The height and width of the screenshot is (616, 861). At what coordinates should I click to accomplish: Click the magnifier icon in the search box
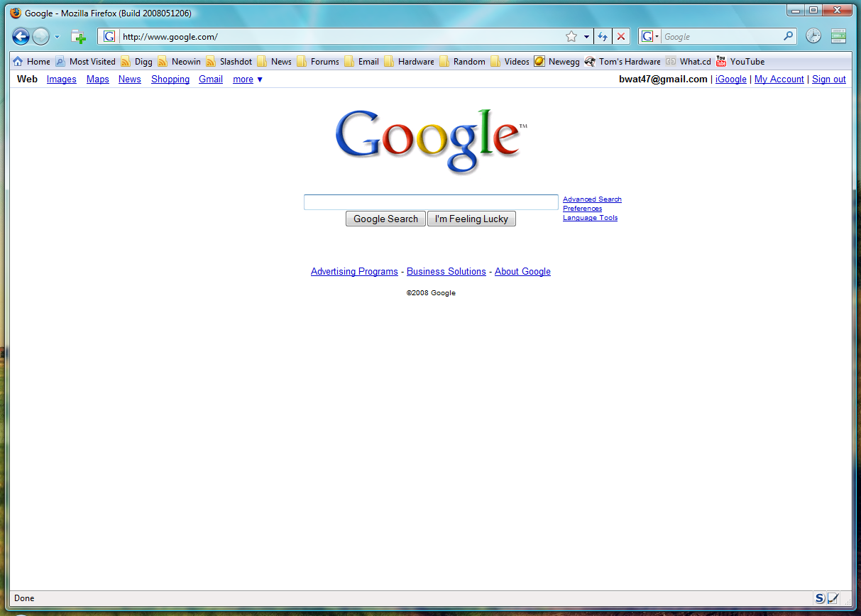[789, 36]
